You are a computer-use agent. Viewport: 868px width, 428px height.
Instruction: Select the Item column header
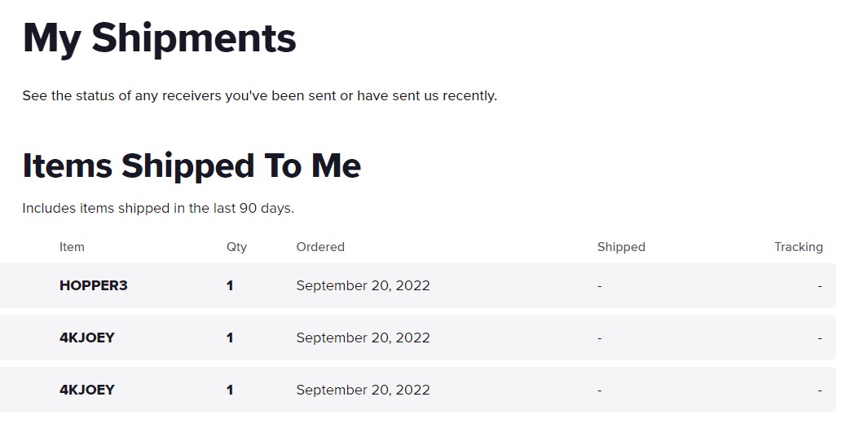click(72, 247)
